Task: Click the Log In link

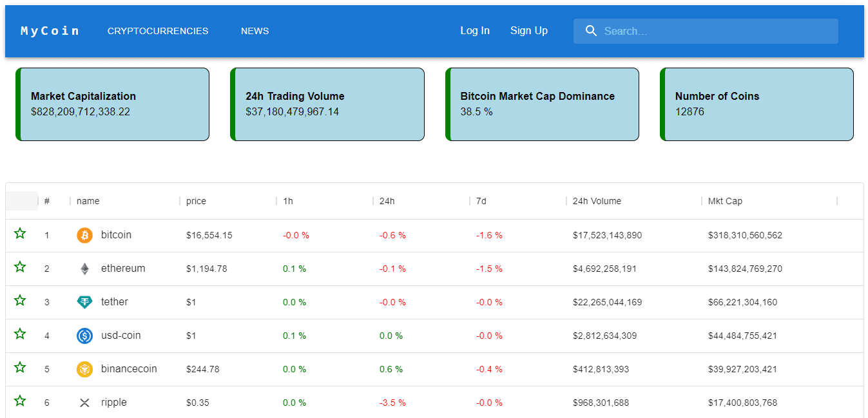Action: coord(475,31)
